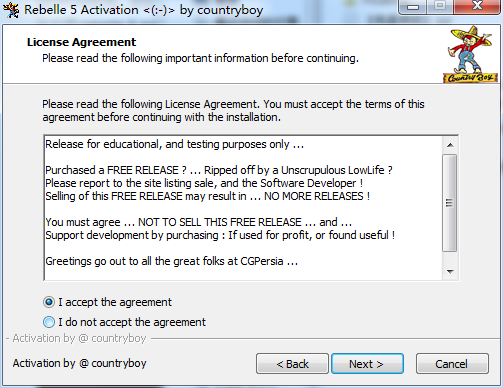Click the Rebelle 5 Activation title bar text
The image size is (503, 388).
(143, 10)
